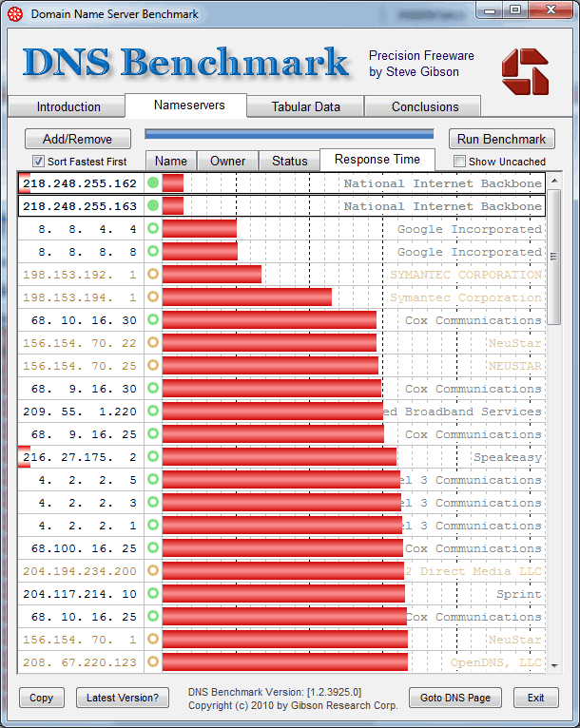Click NEUSTAR uppercase owner label
Image resolution: width=580 pixels, height=728 pixels.
(x=515, y=366)
